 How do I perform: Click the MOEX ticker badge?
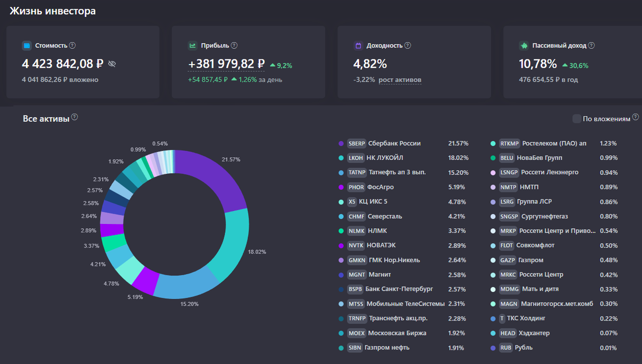[356, 334]
